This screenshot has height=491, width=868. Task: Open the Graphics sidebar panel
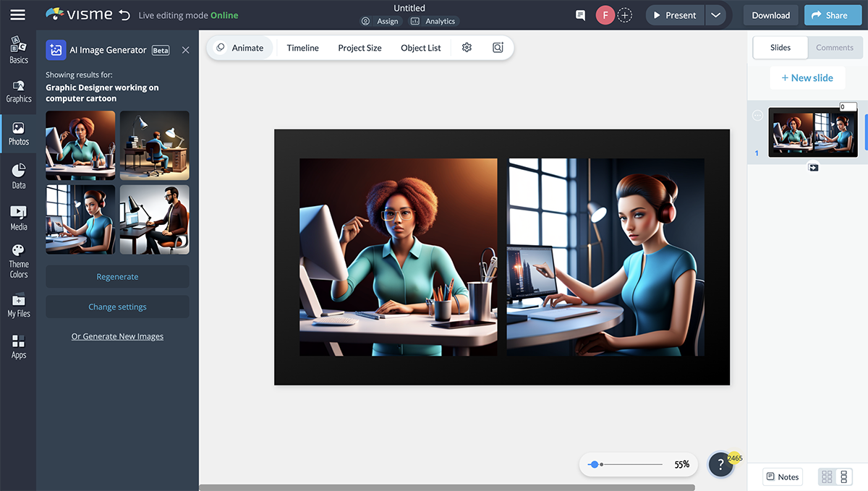tap(19, 91)
